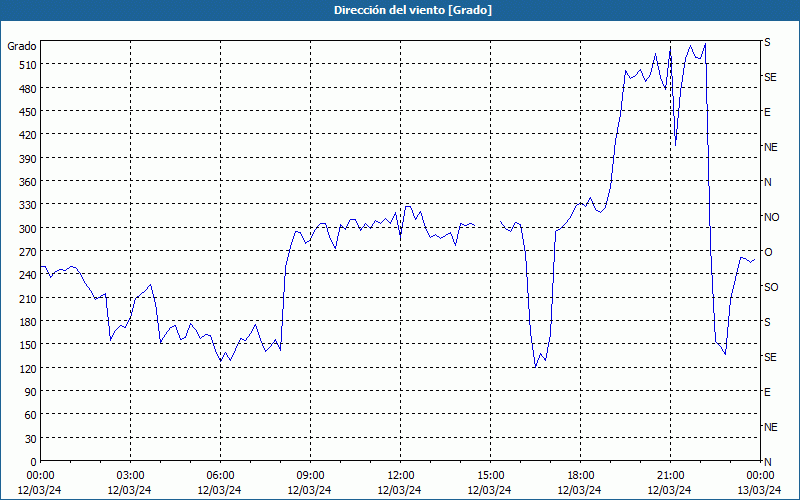This screenshot has width=800, height=500.
Task: Select the "E" compass label level with 450
Action: pyautogui.click(x=767, y=112)
